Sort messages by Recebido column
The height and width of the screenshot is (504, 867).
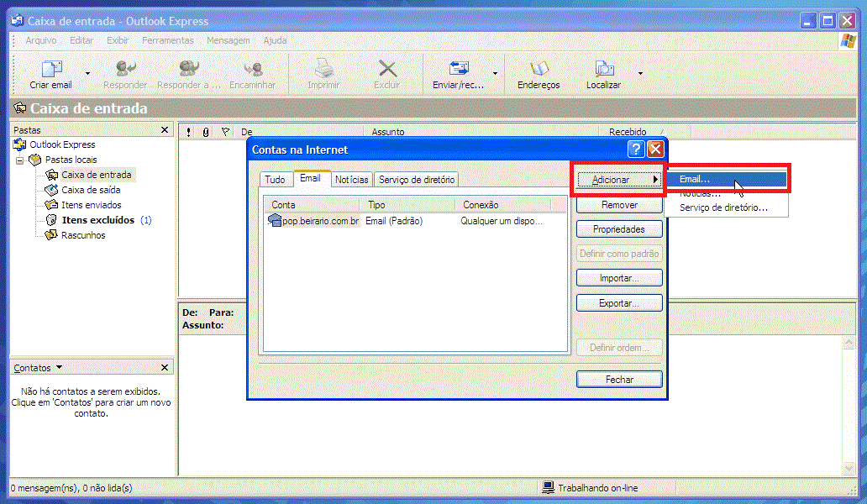coord(644,132)
